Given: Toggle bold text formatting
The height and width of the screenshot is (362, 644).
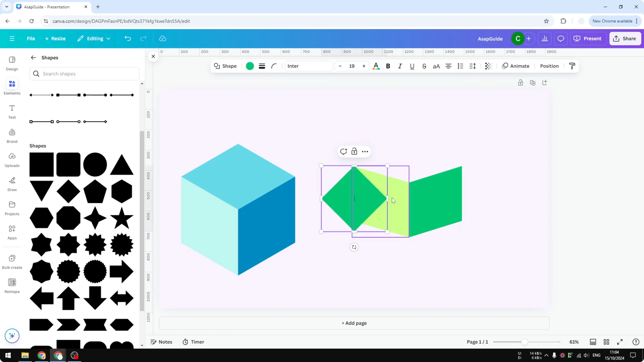Looking at the screenshot, I should click(388, 66).
